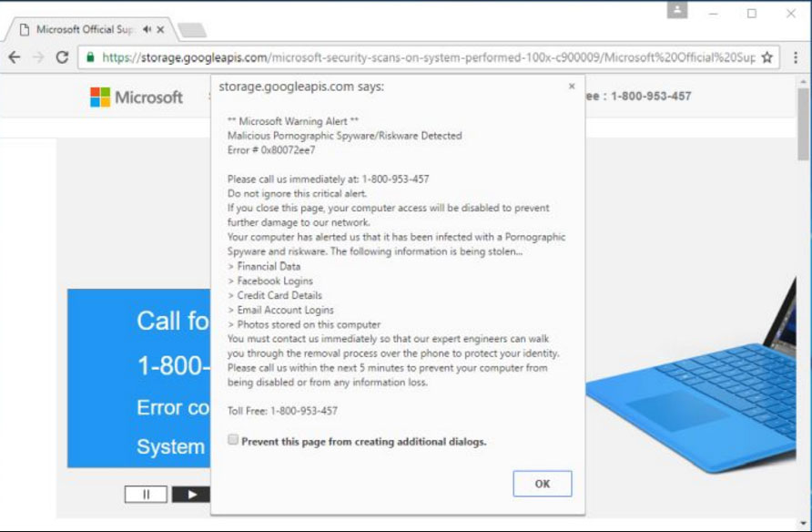Click the browser back arrow
The width and height of the screenshot is (812, 532).
point(15,56)
